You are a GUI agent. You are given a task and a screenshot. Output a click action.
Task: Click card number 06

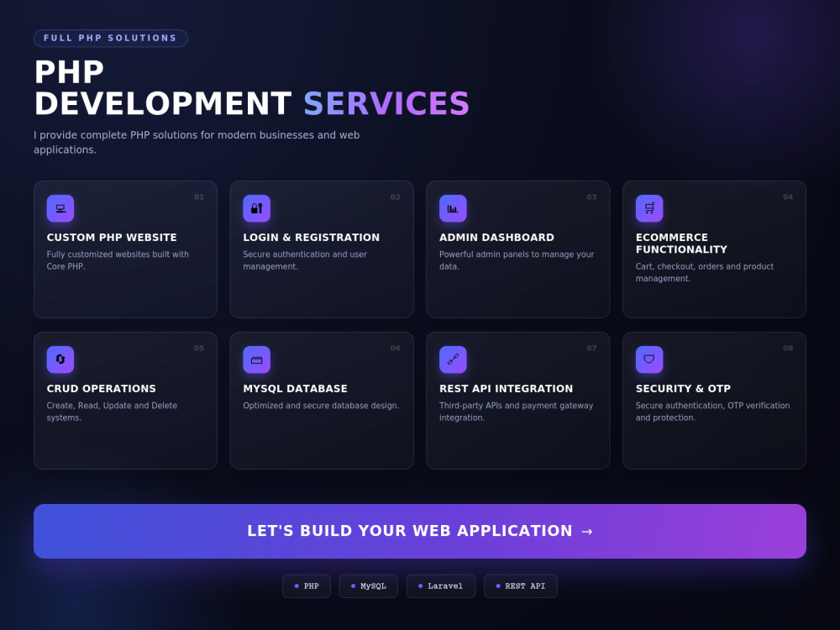point(396,349)
